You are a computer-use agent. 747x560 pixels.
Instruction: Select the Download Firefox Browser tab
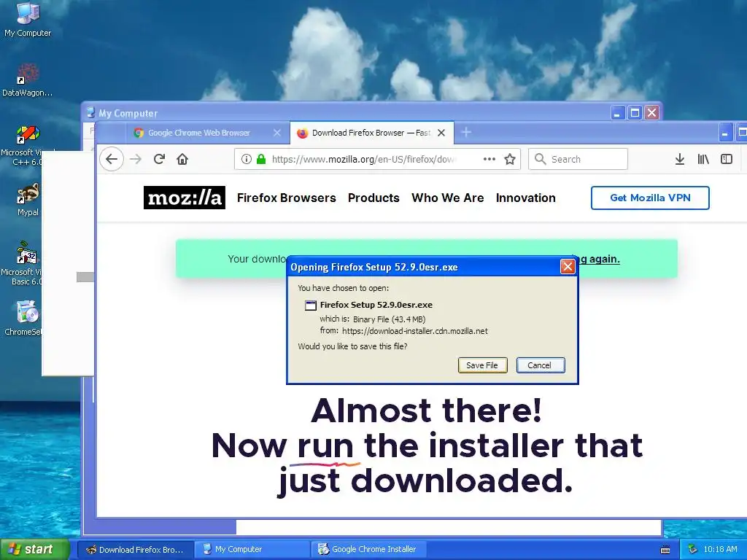(371, 133)
